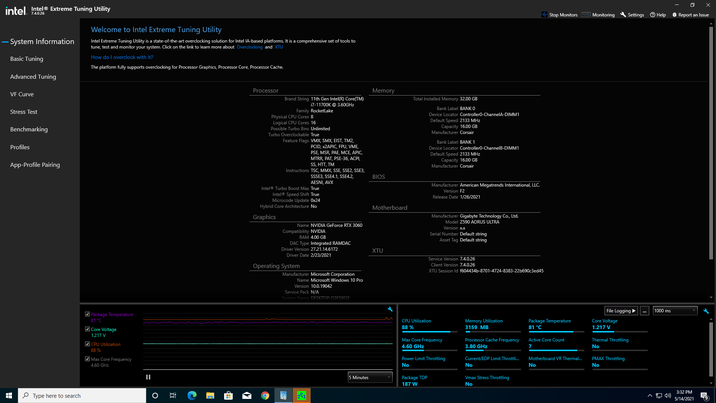Screen dimensions: 716x403
Task: Click the main panel vertical scrollbar
Action: pos(711,144)
